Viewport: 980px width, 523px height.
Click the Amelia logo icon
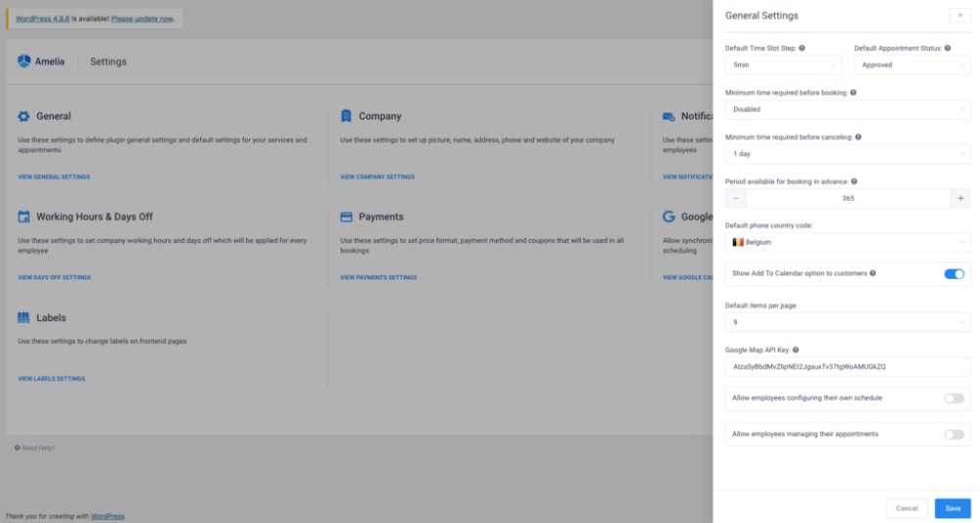24,61
